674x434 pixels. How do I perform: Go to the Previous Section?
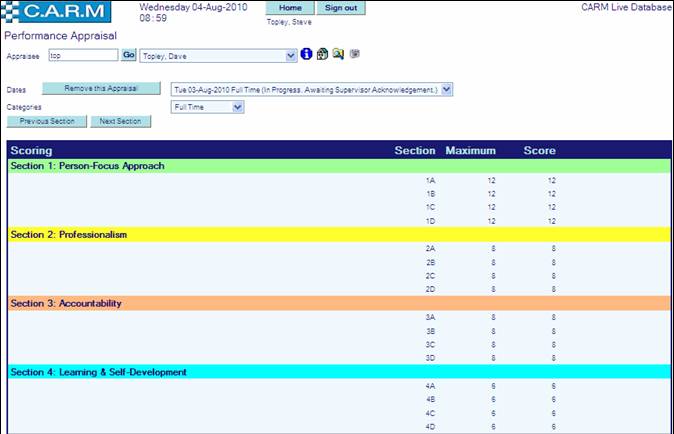pyautogui.click(x=47, y=121)
